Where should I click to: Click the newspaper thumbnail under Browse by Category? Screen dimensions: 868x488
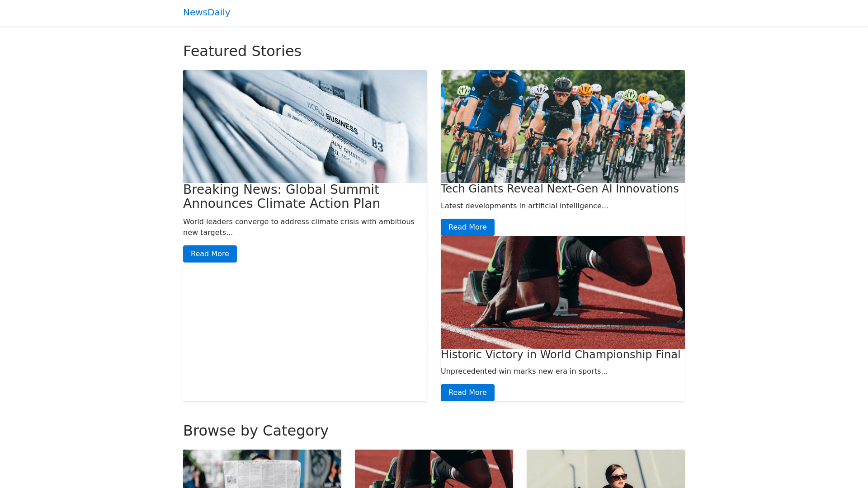262,469
